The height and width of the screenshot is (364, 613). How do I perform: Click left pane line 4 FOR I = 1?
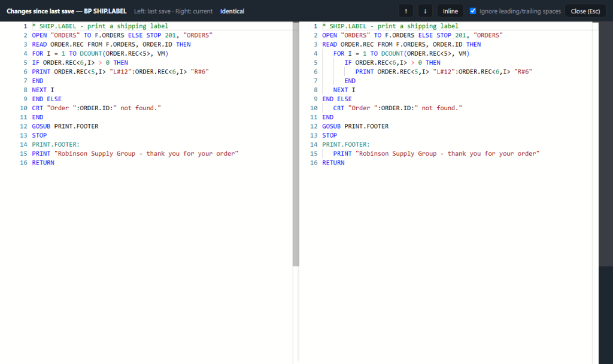click(100, 53)
